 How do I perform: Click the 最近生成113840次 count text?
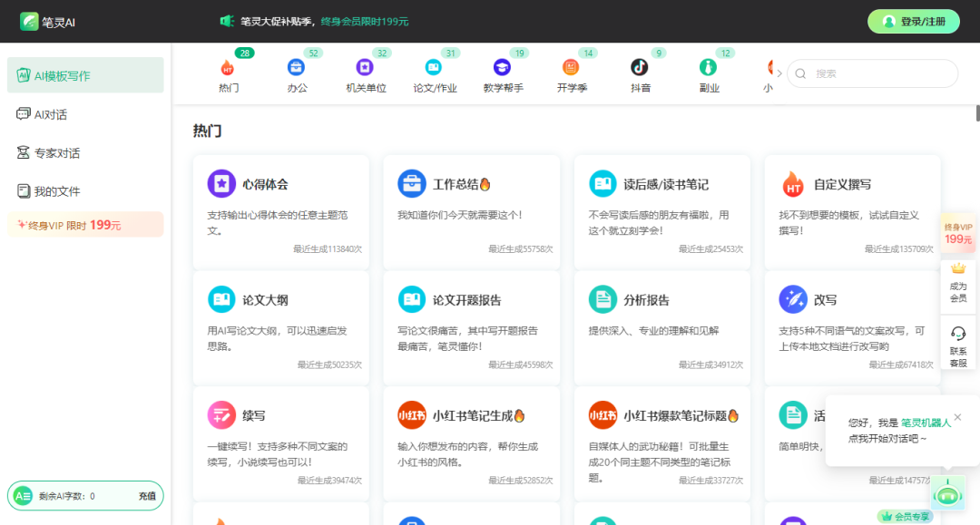pos(328,249)
